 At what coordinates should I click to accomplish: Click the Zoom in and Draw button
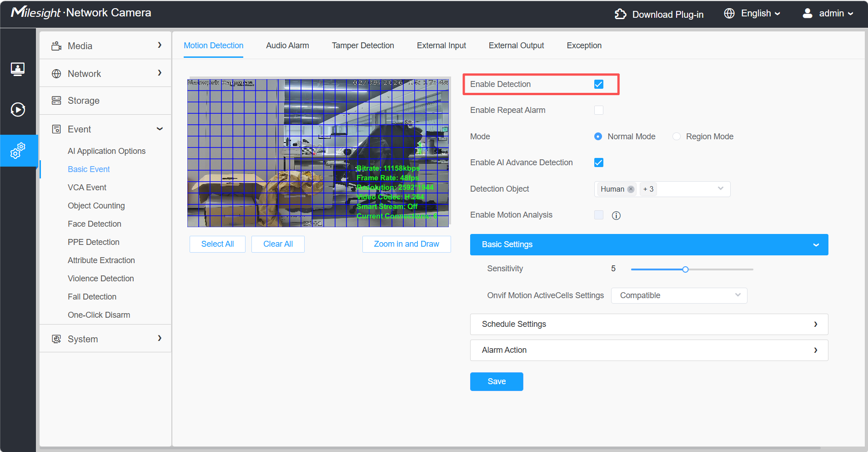[x=406, y=244]
